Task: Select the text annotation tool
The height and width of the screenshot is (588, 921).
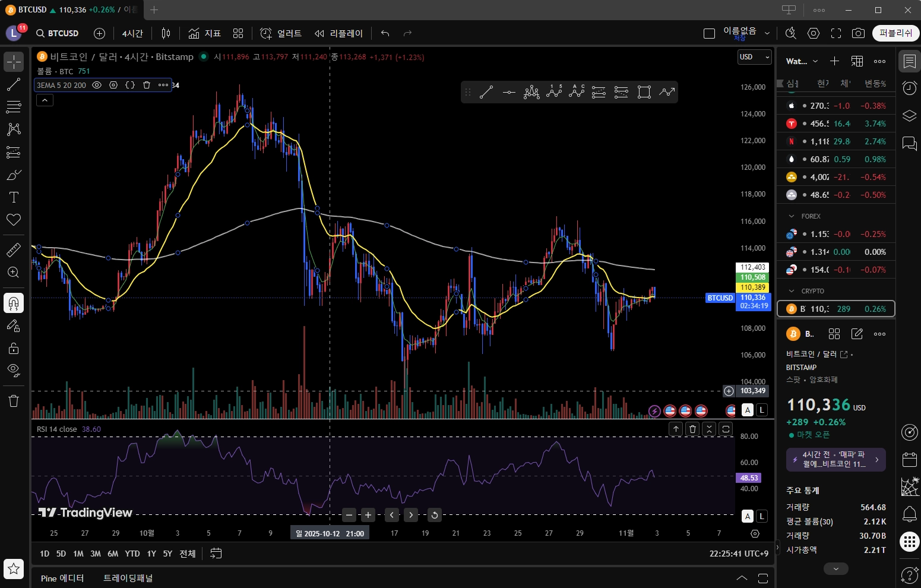Action: tap(14, 197)
